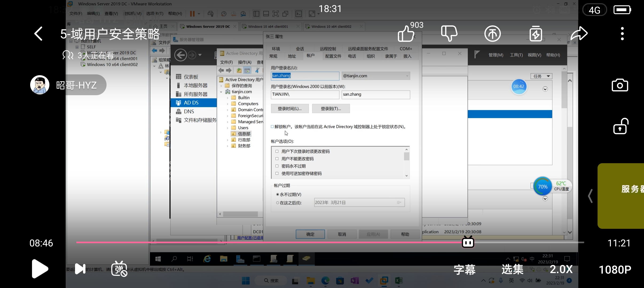Check 密码永不过期 option
Viewport: 644px width, 288px height.
[x=277, y=166]
